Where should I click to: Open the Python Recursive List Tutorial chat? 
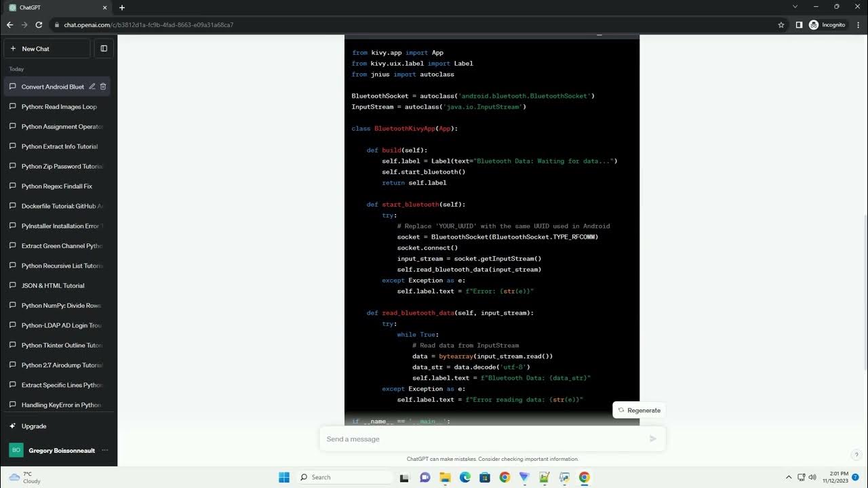tap(57, 266)
